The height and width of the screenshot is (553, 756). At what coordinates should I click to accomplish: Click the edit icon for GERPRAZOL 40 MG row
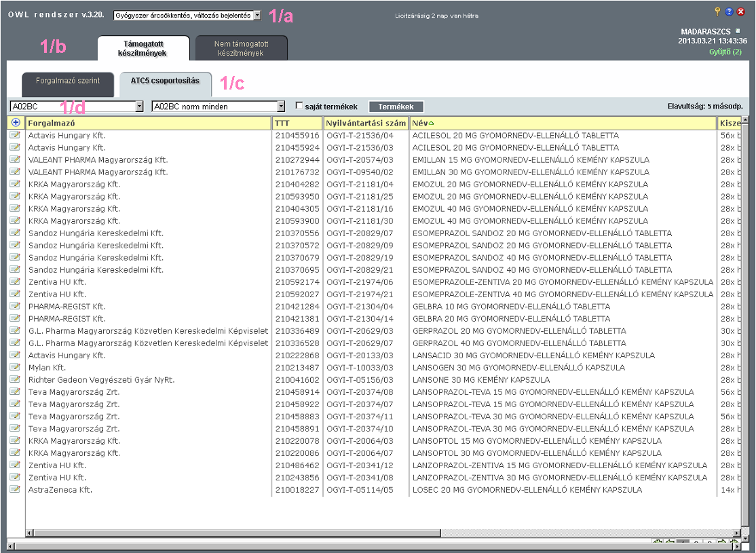click(15, 343)
